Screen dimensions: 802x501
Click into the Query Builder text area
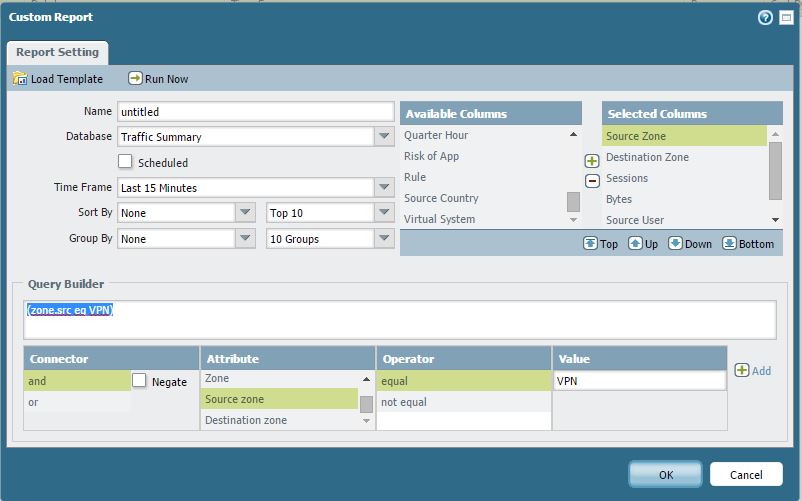coord(399,320)
